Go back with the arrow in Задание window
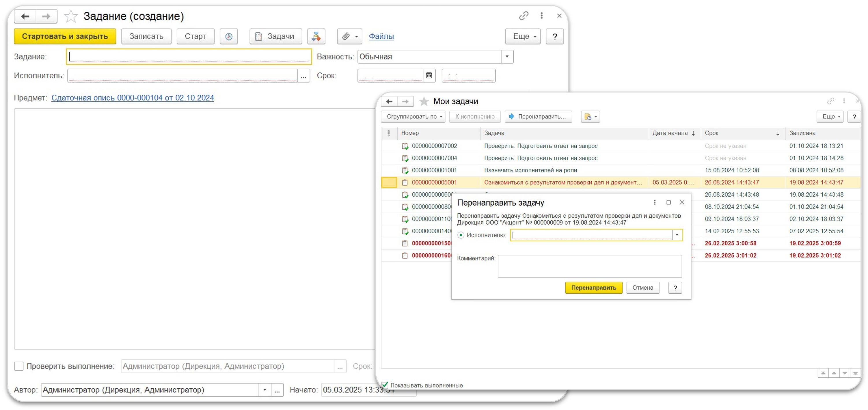This screenshot has width=868, height=410. [x=25, y=16]
